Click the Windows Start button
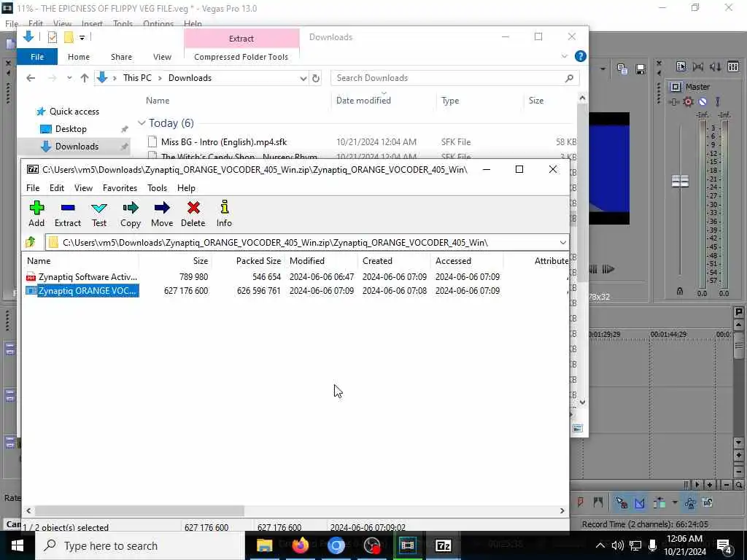The height and width of the screenshot is (560, 747). 18,545
